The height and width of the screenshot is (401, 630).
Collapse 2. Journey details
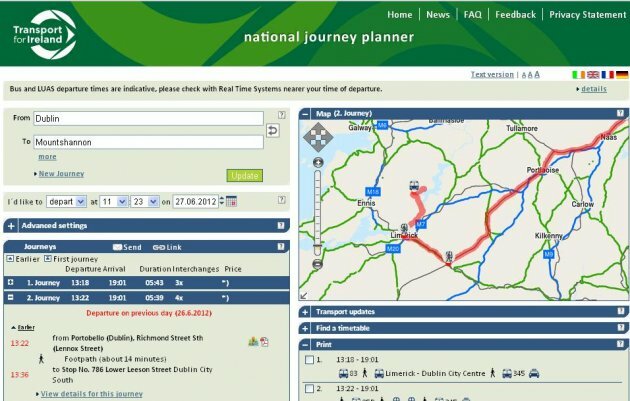11,297
